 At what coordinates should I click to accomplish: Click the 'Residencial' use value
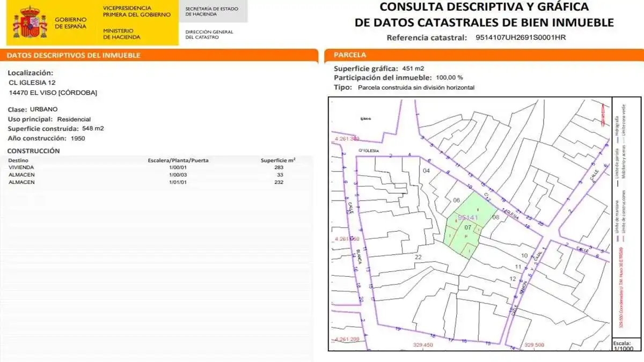click(74, 119)
